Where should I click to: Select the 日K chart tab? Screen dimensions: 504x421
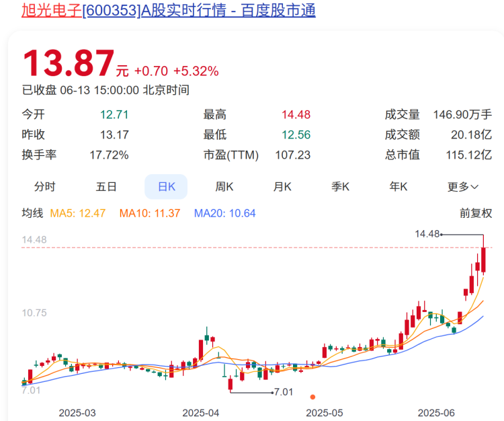(166, 186)
